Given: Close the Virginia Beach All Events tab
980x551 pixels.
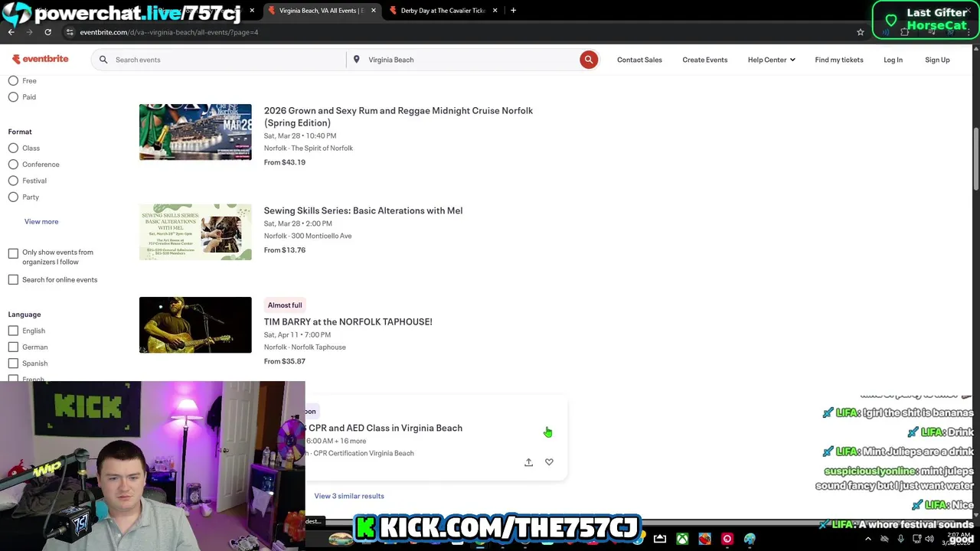Looking at the screenshot, I should pyautogui.click(x=374, y=11).
